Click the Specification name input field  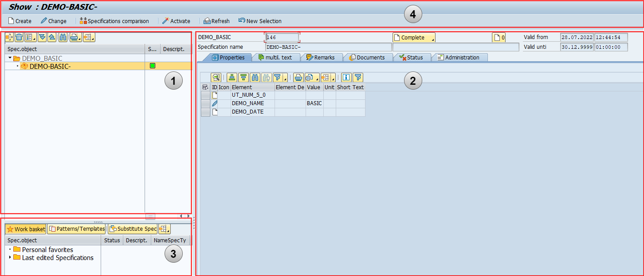(328, 47)
